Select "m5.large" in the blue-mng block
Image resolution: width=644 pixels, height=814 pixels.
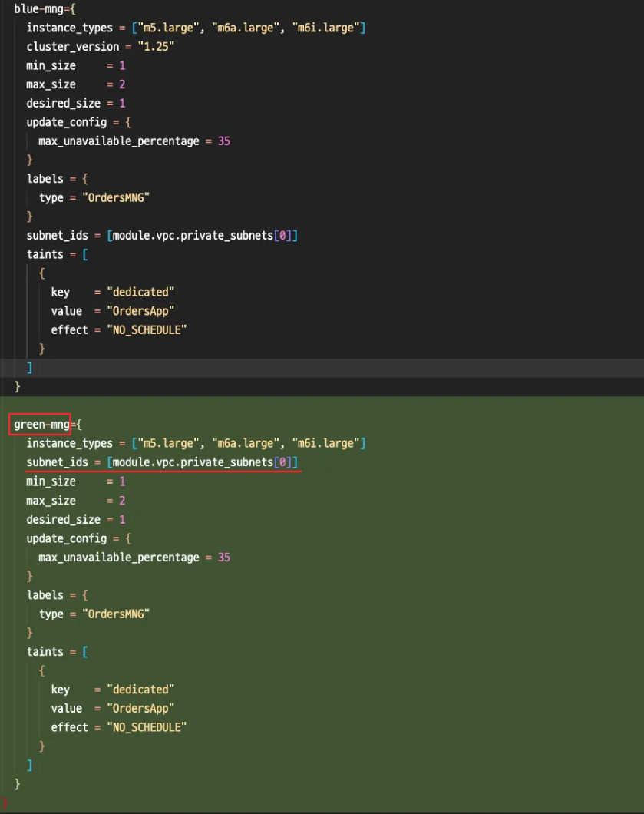point(168,28)
